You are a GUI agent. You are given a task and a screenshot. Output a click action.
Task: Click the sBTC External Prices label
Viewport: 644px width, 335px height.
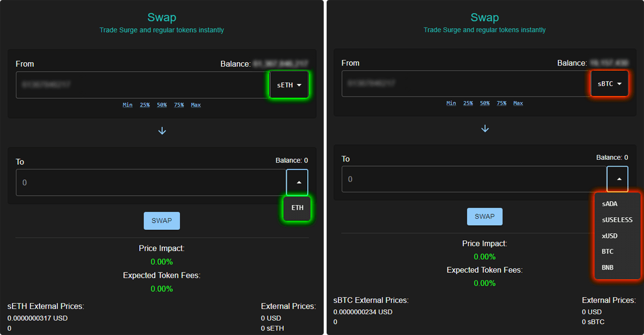(x=371, y=300)
